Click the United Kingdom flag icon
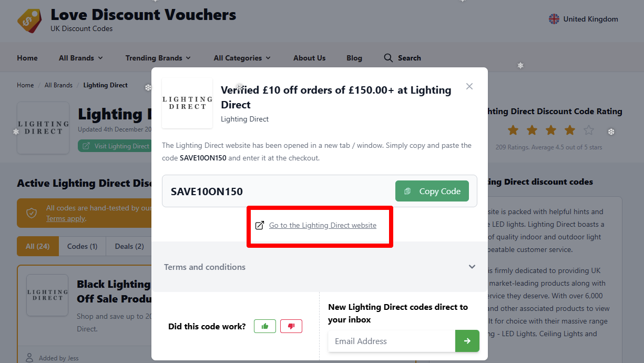Viewport: 644px width, 363px height. [x=554, y=19]
